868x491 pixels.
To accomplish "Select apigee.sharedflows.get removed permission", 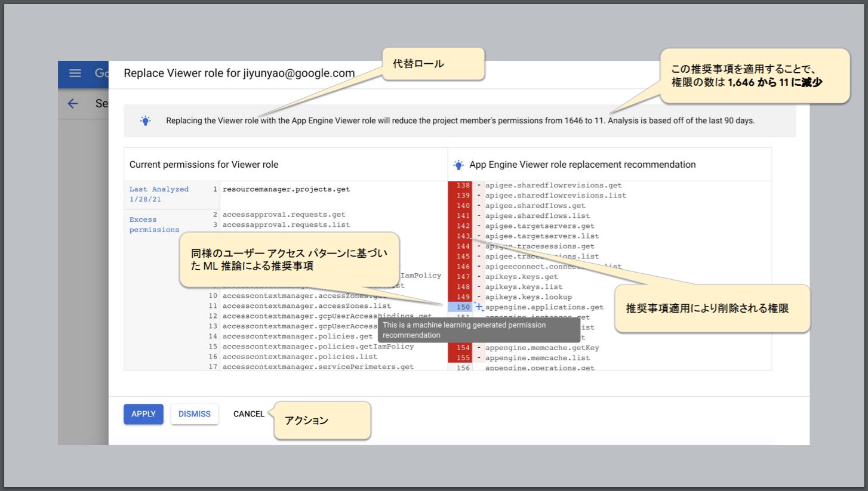I will pos(535,206).
